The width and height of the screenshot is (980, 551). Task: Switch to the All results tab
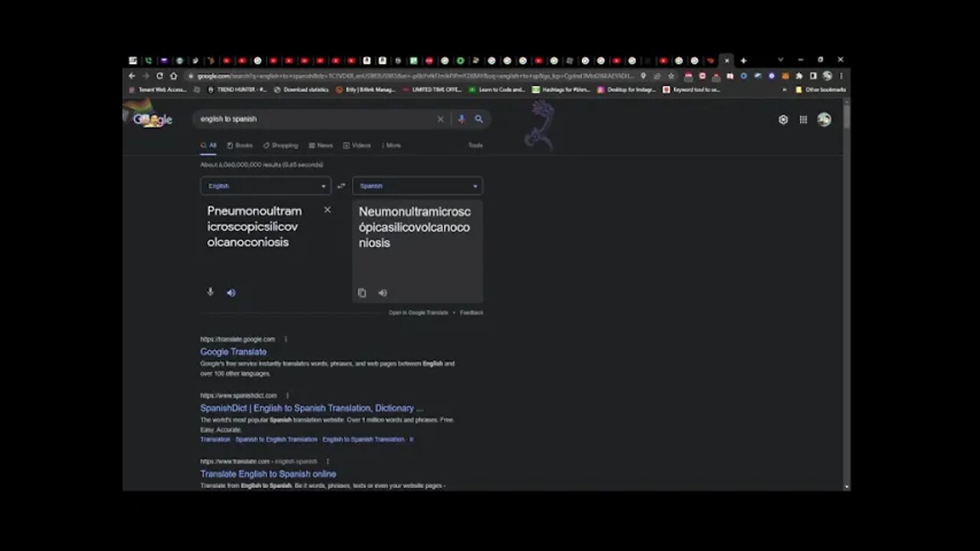(208, 145)
